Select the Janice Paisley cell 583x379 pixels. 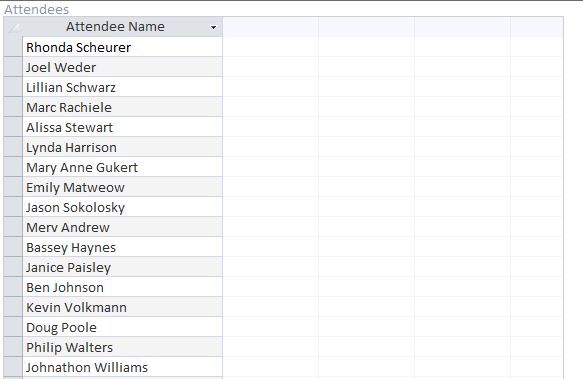[122, 267]
